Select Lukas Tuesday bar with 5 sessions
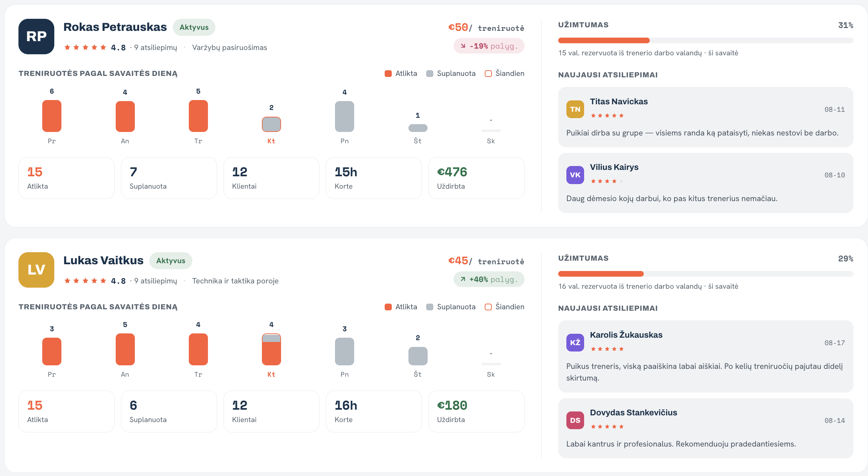 pos(125,349)
